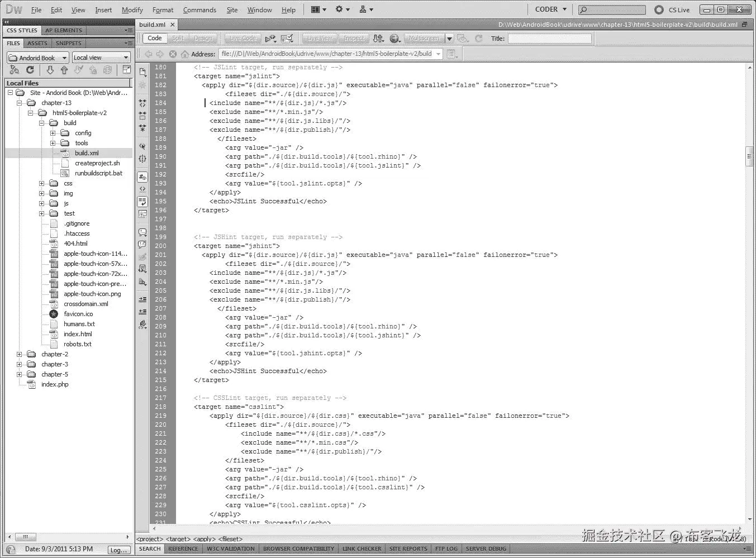The width and height of the screenshot is (756, 558).
Task: Connect to remote host icon in Files panel
Action: (x=15, y=70)
